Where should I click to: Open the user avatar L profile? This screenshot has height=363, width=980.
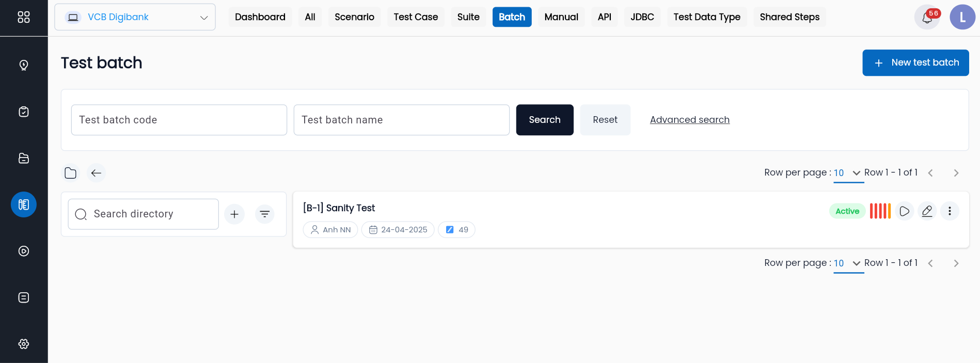pos(962,17)
